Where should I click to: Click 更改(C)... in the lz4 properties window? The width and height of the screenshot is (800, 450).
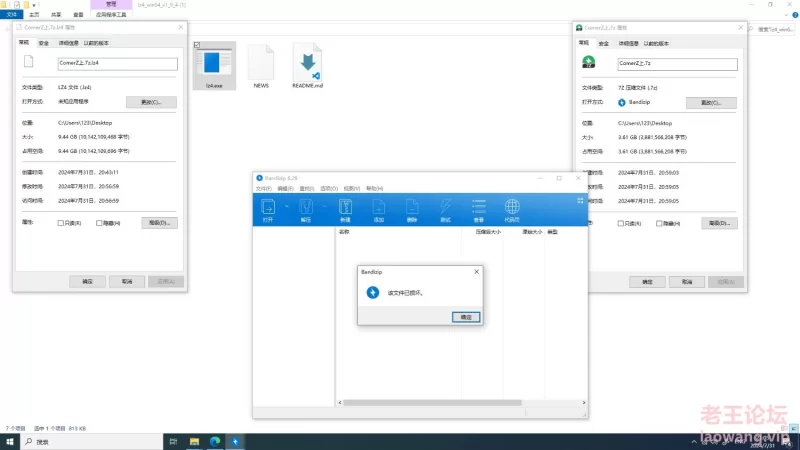[152, 102]
